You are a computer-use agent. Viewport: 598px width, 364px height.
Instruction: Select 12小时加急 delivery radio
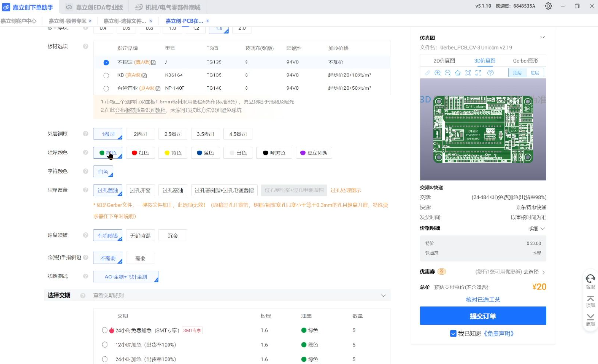point(105,345)
